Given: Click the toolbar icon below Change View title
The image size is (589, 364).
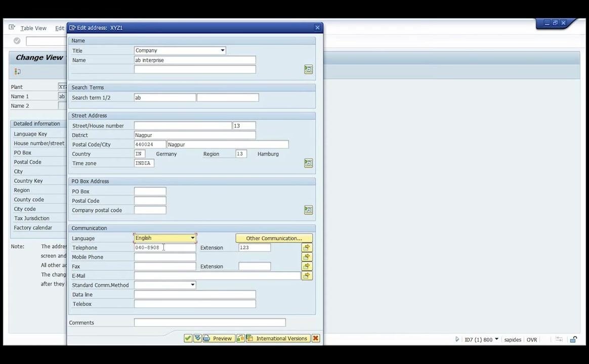Looking at the screenshot, I should (x=18, y=72).
